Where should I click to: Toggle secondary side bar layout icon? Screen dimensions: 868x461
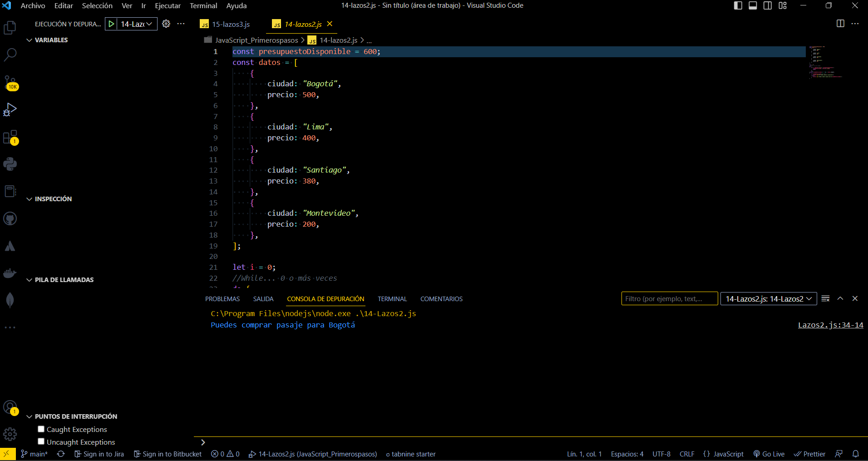pyautogui.click(x=768, y=5)
